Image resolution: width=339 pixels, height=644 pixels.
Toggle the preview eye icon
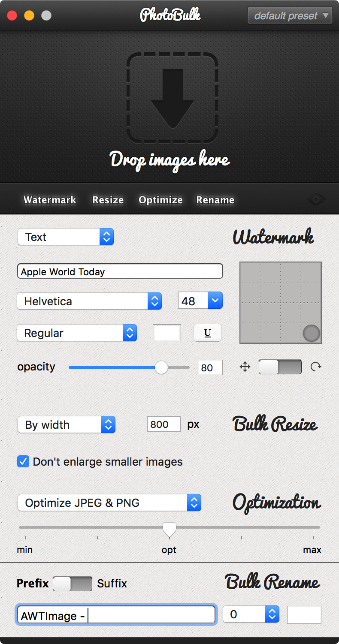(316, 199)
